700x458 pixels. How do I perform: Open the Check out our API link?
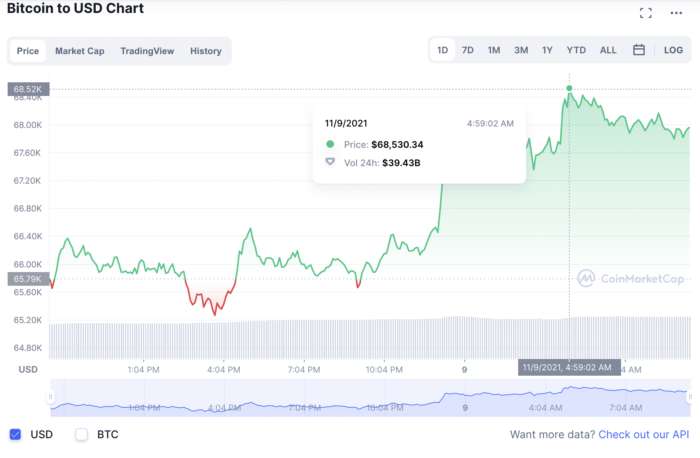[x=644, y=435]
